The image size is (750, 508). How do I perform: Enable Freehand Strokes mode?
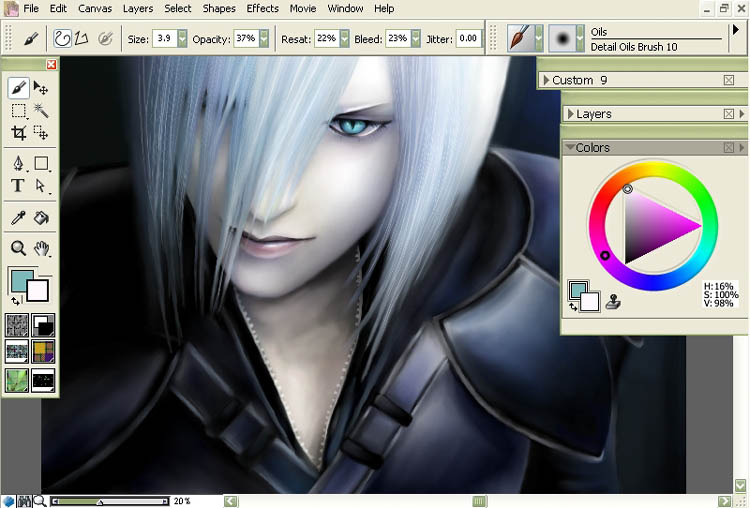coord(62,38)
